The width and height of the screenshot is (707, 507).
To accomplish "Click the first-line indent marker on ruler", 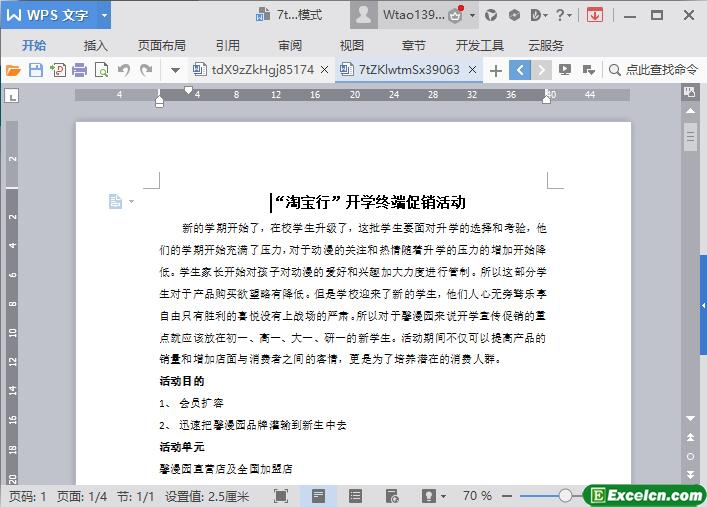I will (188, 90).
